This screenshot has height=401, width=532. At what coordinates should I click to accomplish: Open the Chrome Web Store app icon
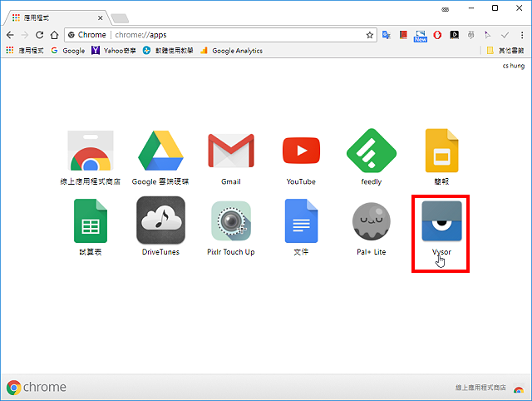(x=91, y=151)
